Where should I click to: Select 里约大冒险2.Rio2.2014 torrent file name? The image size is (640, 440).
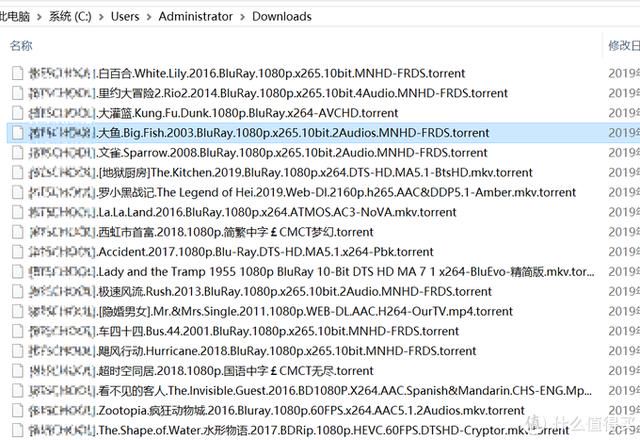[x=268, y=93]
